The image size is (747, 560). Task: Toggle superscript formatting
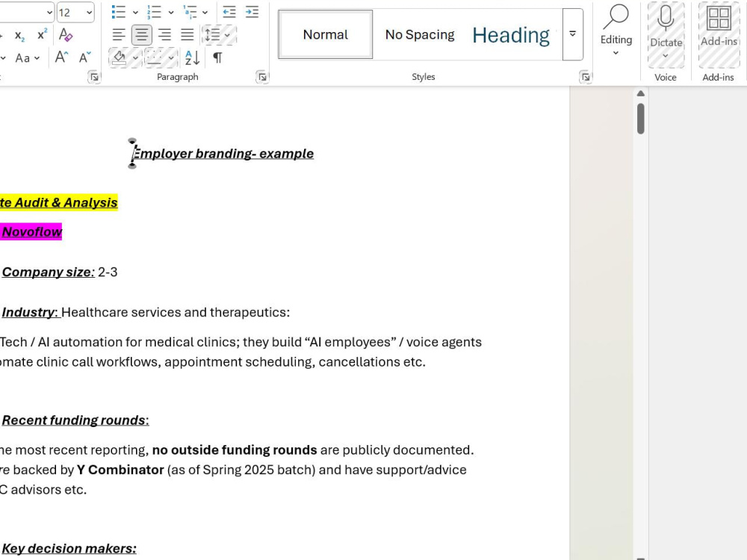[43, 35]
